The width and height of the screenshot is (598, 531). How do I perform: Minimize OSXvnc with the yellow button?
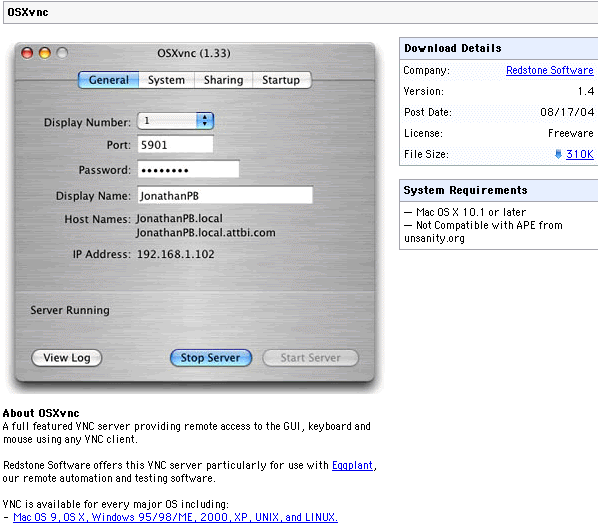[x=45, y=53]
